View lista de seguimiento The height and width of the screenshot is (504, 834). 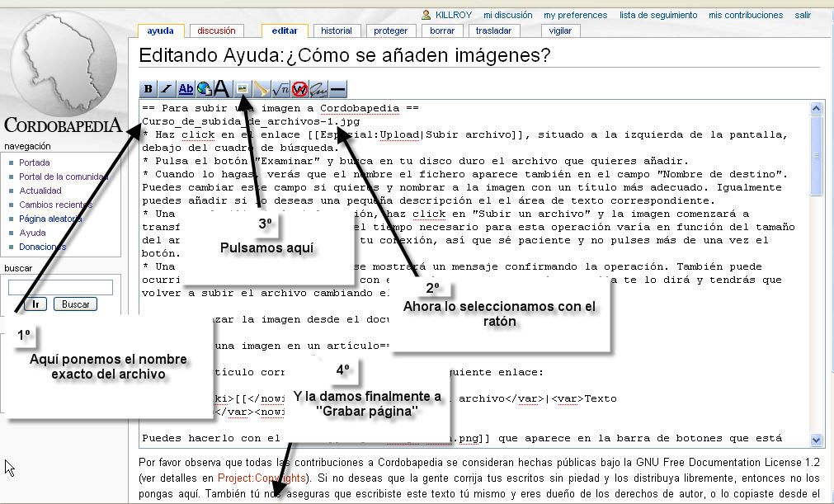pyautogui.click(x=658, y=15)
